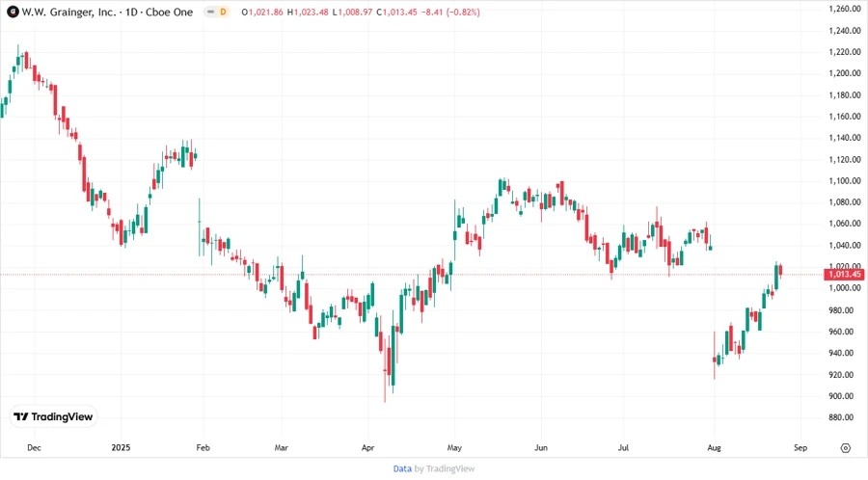The width and height of the screenshot is (868, 480).
Task: Click the 'Jul' time axis label
Action: pos(623,447)
